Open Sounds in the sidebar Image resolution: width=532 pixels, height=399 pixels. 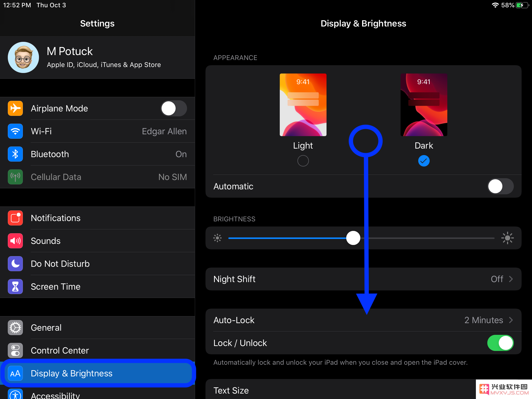(97, 241)
